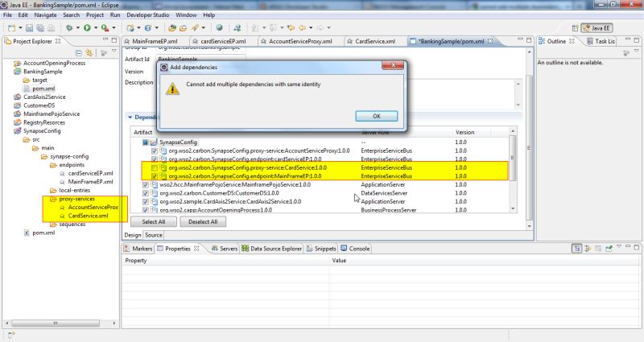This screenshot has height=342, width=644.
Task: Click Link with Editor in Project Explorer
Action: pyautogui.click(x=89, y=52)
